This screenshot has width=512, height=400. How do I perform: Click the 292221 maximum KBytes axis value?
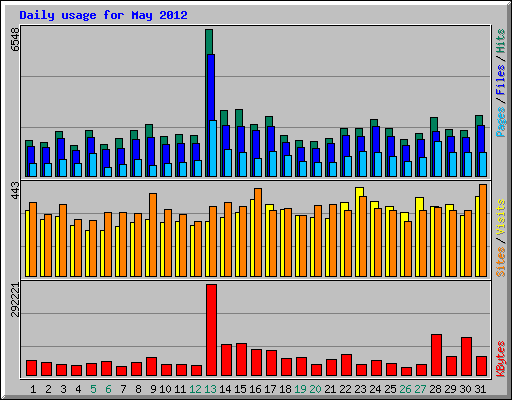[15, 300]
